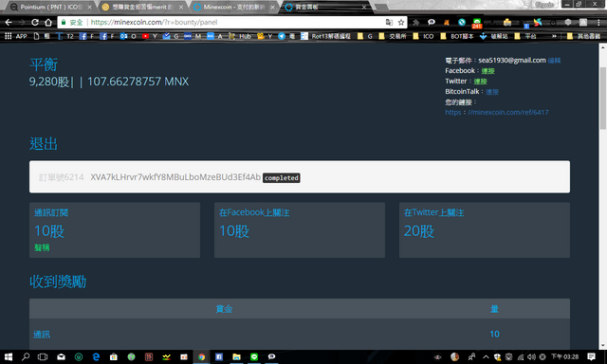Click the Twitter 連接 link
This screenshot has height=364, width=607.
pyautogui.click(x=481, y=82)
